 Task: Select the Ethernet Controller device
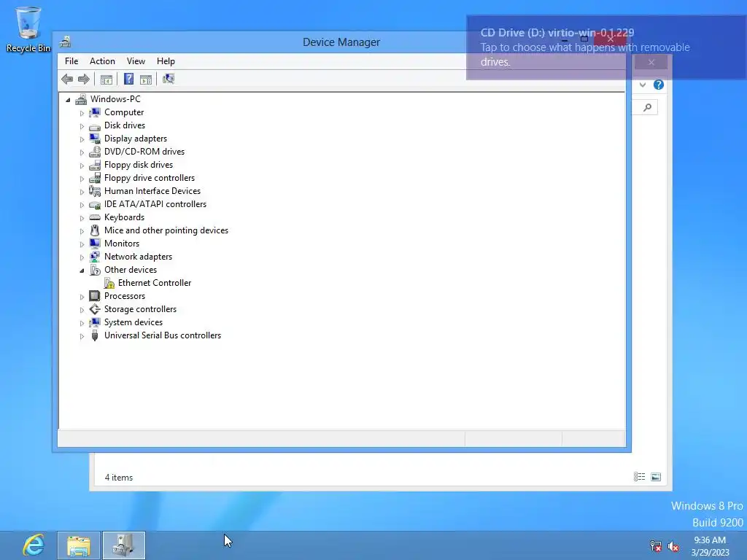[x=155, y=283]
